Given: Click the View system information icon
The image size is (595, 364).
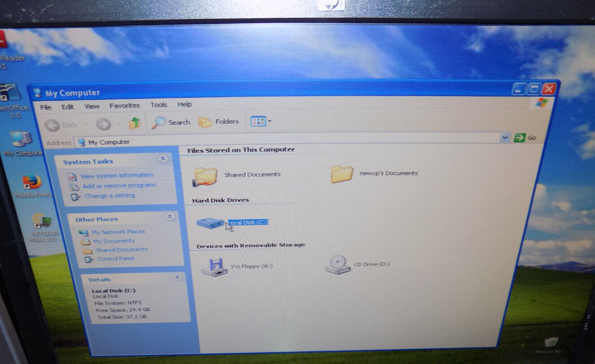Looking at the screenshot, I should coord(73,177).
